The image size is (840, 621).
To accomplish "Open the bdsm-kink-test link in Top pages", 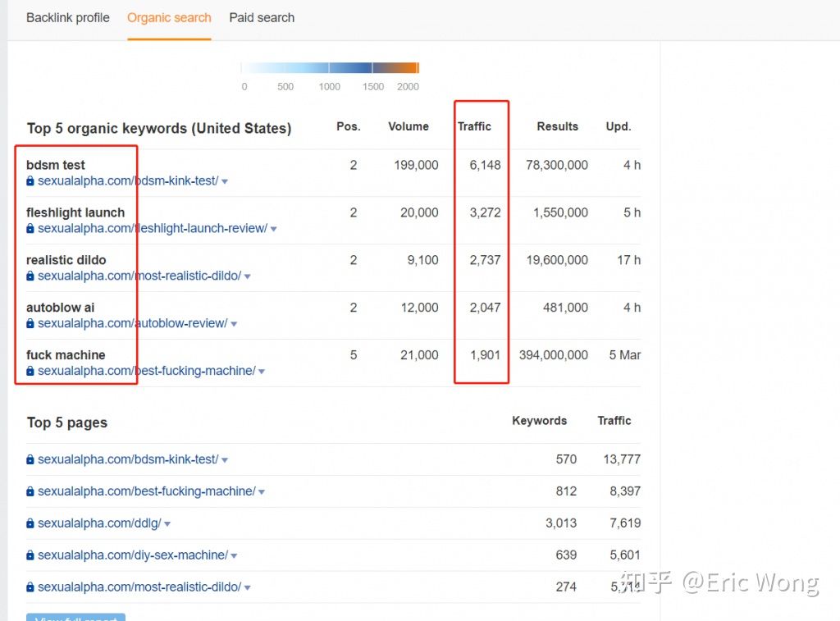I will (128, 459).
